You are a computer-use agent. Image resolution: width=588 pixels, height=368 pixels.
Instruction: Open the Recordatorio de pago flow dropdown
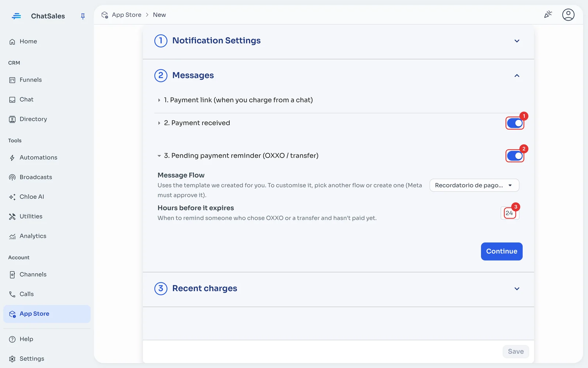click(x=474, y=185)
